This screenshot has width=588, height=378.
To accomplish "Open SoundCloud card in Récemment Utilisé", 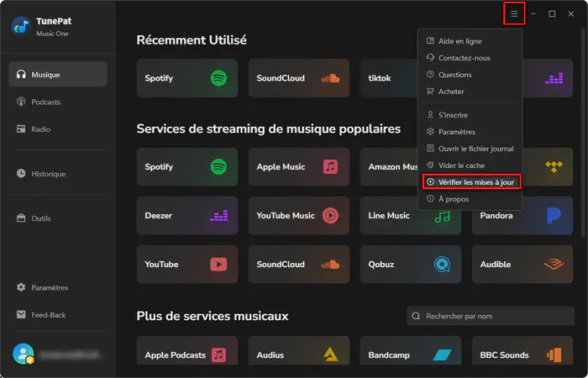I will [299, 78].
